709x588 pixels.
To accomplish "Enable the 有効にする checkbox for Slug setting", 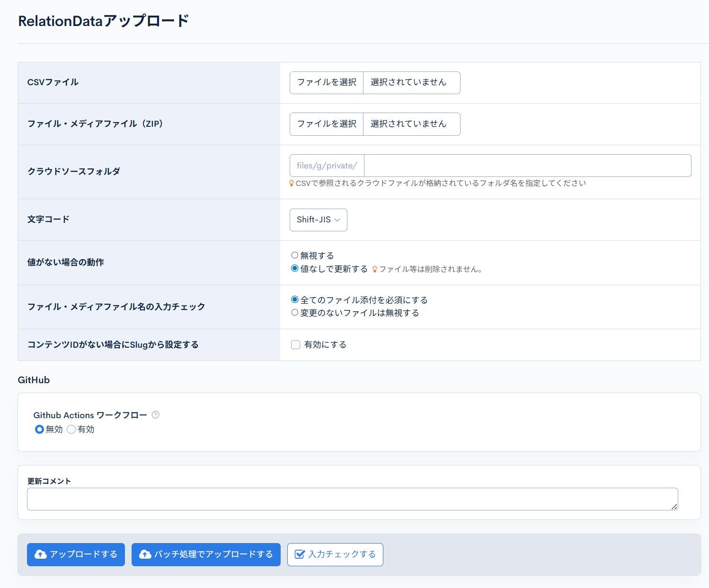I will [x=295, y=345].
